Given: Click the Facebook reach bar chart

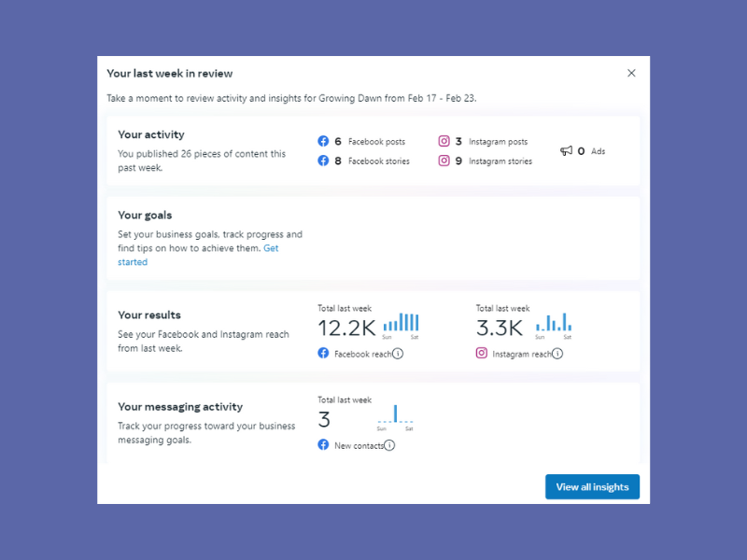Looking at the screenshot, I should (x=401, y=323).
